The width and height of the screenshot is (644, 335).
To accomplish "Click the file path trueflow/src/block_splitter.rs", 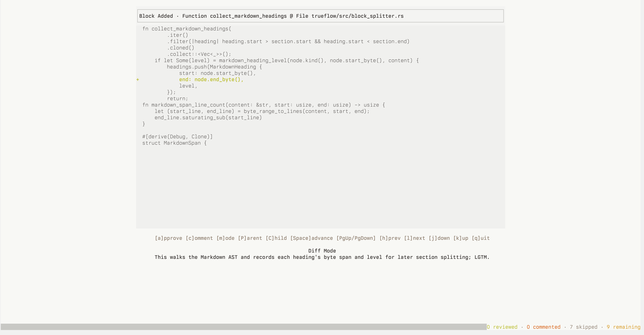I will (358, 16).
